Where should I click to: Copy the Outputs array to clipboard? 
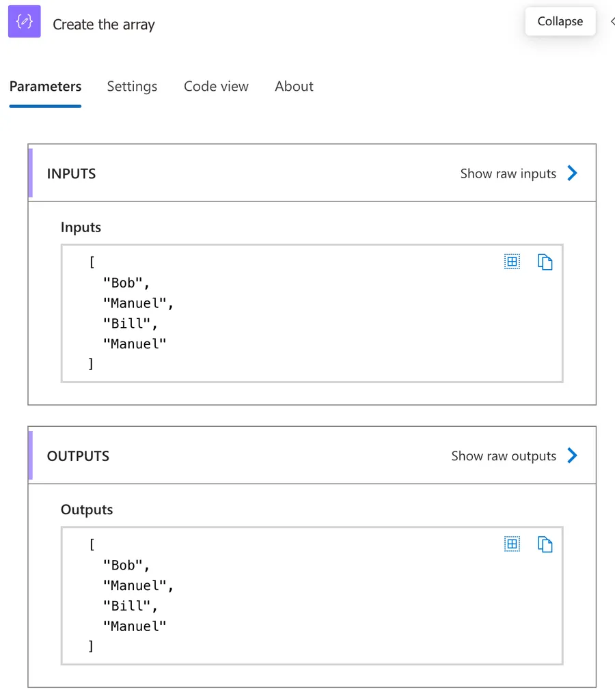tap(545, 544)
